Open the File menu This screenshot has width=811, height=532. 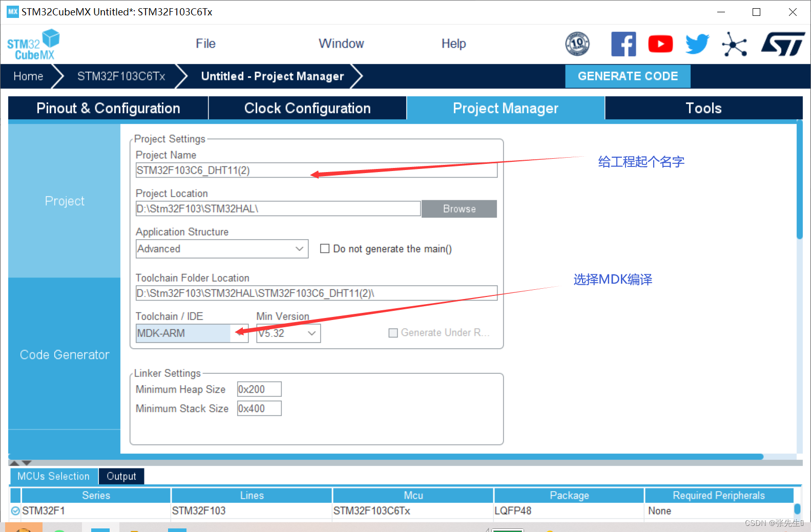pos(205,44)
